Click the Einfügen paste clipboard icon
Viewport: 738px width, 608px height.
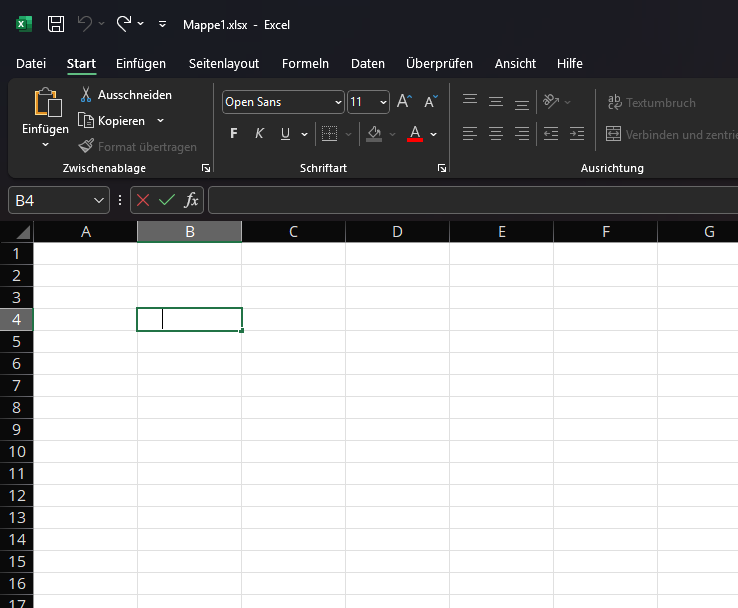[x=48, y=102]
